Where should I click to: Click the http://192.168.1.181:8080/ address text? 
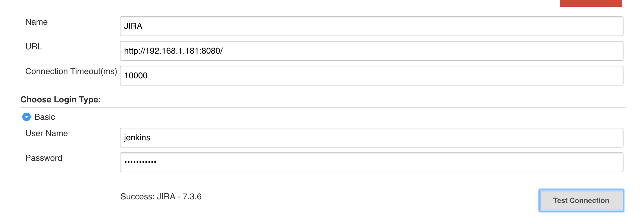pos(173,51)
